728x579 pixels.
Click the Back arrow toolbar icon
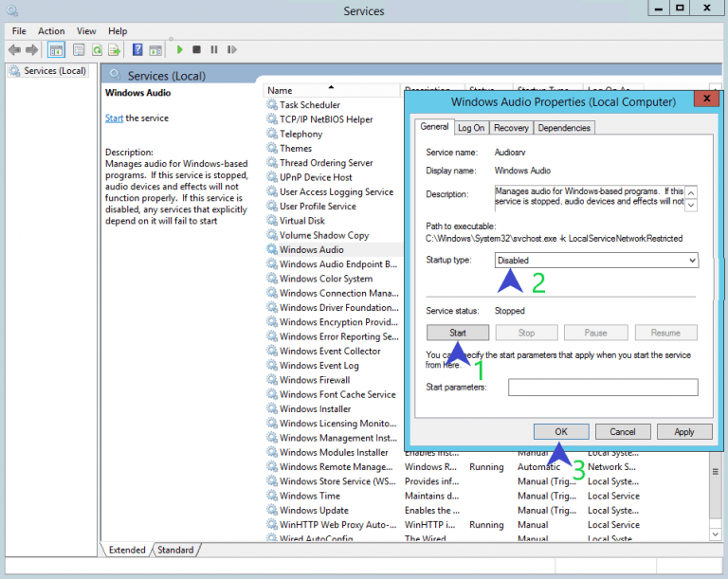14,49
